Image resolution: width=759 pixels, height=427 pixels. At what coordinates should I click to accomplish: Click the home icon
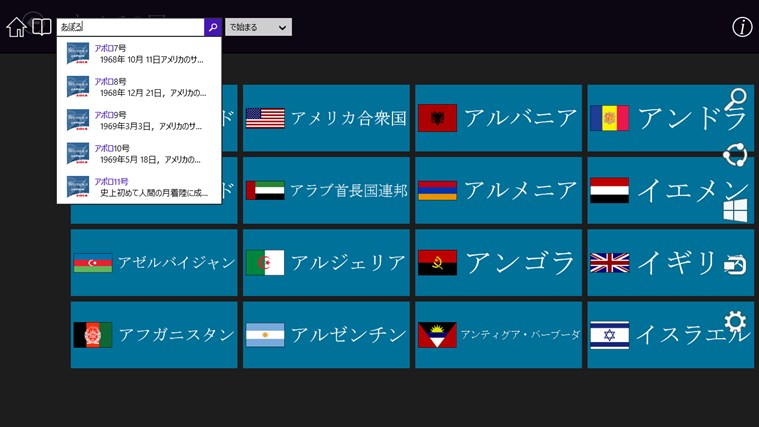pos(16,27)
